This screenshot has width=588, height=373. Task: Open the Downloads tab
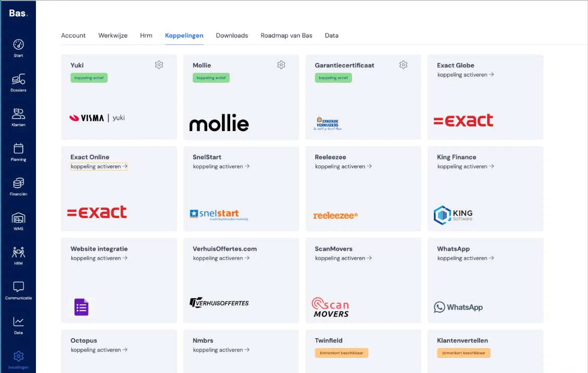pyautogui.click(x=232, y=35)
